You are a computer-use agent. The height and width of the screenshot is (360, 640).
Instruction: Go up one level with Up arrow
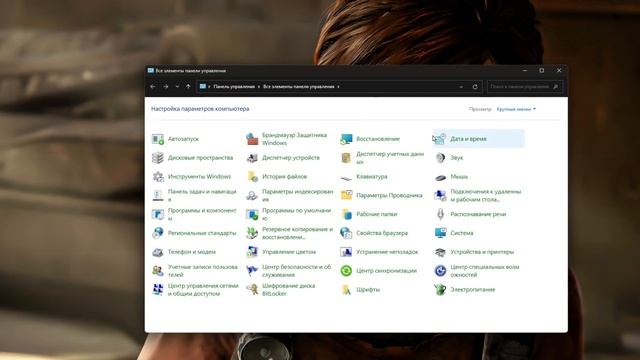(x=188, y=87)
